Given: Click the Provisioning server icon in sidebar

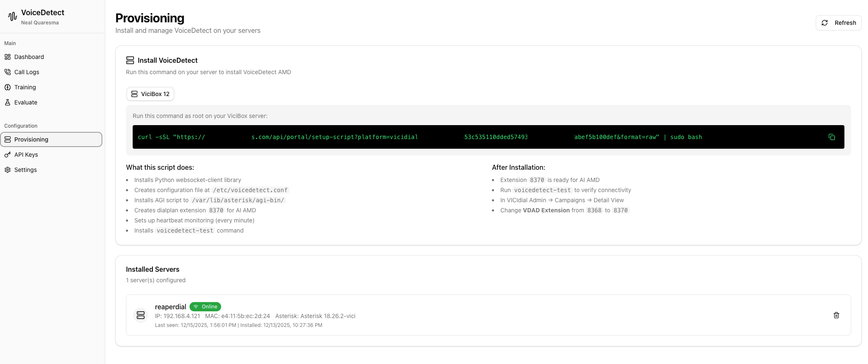Looking at the screenshot, I should pos(8,139).
